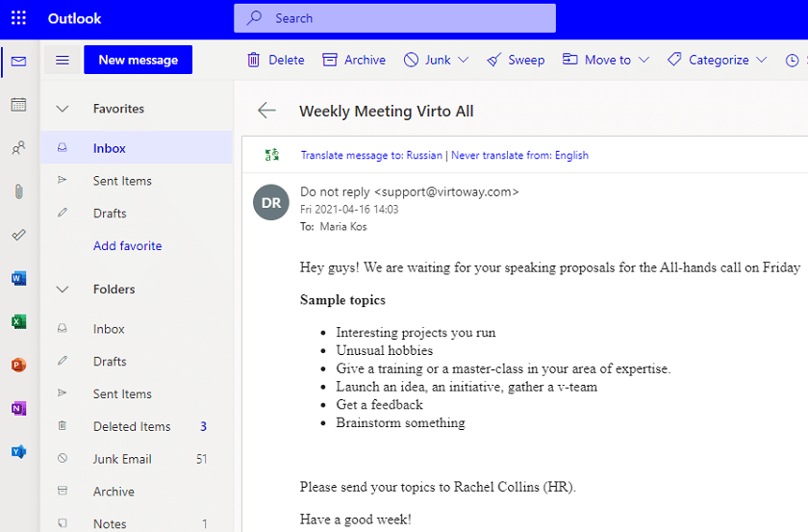Click Never translate from English
The image size is (808, 532).
(x=520, y=155)
